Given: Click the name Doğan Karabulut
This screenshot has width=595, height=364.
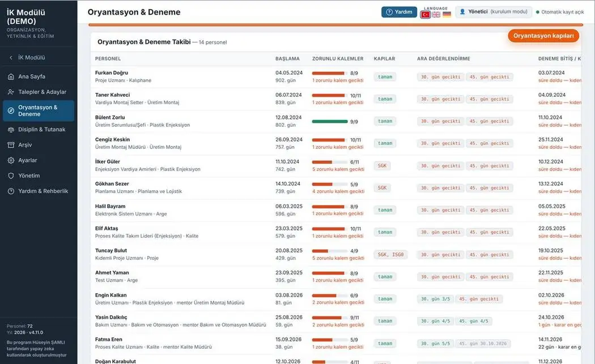Looking at the screenshot, I should (116, 361).
